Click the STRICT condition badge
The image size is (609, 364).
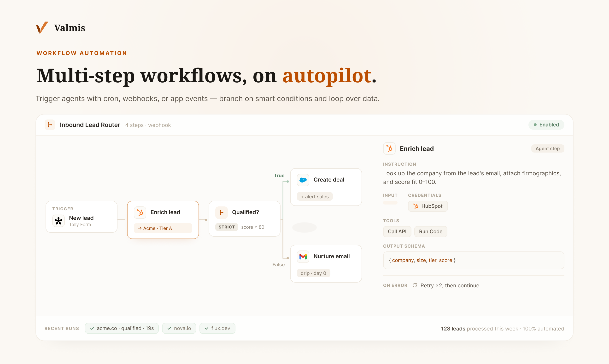227,227
